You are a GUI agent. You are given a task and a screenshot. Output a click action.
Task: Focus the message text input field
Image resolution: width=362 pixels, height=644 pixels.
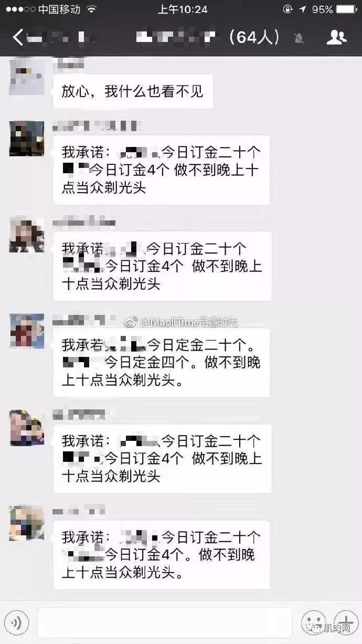[x=164, y=623]
